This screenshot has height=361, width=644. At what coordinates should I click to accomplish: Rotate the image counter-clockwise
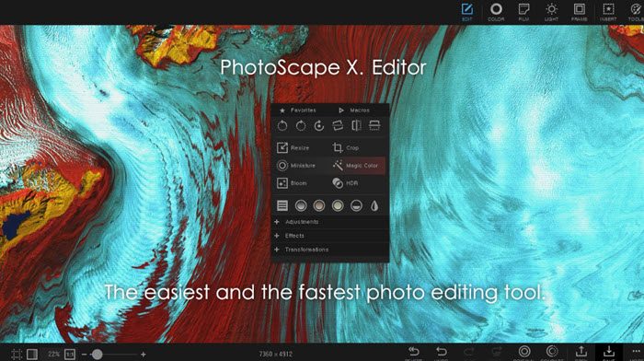[x=282, y=126]
